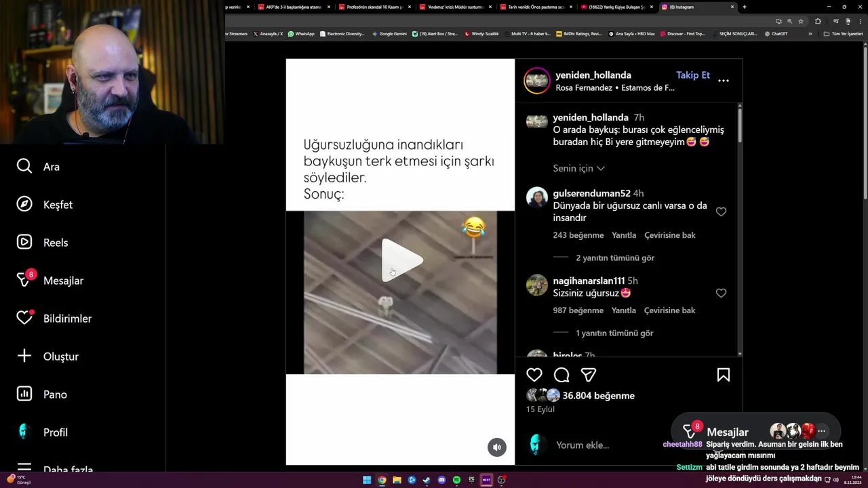Open three-dot menu in Mesajlar popup
The width and height of the screenshot is (868, 488).
tap(821, 431)
